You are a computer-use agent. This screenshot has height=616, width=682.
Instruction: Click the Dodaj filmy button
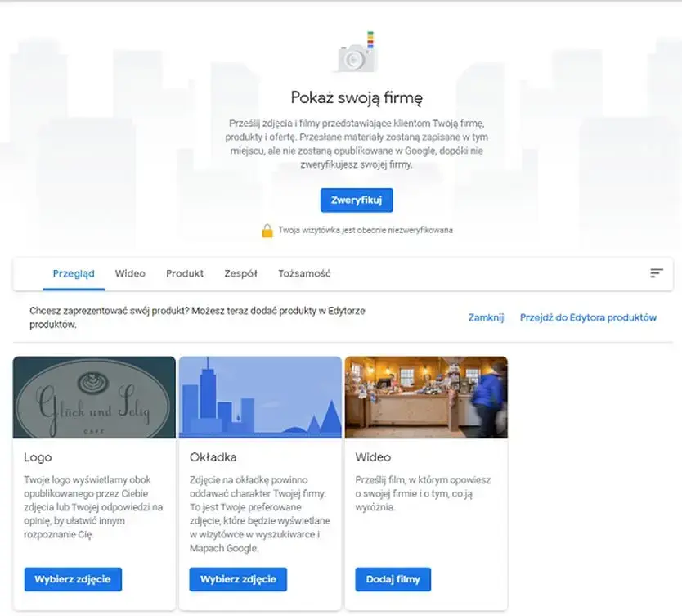pyautogui.click(x=393, y=579)
